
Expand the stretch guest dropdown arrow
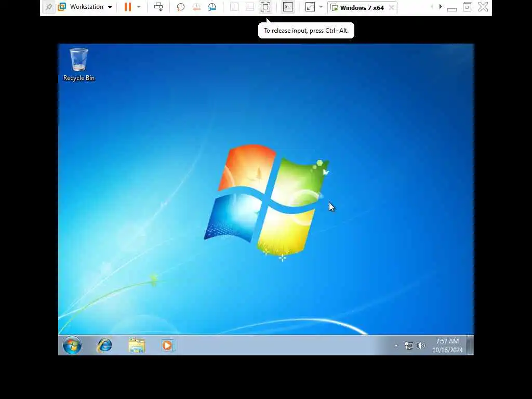point(321,7)
